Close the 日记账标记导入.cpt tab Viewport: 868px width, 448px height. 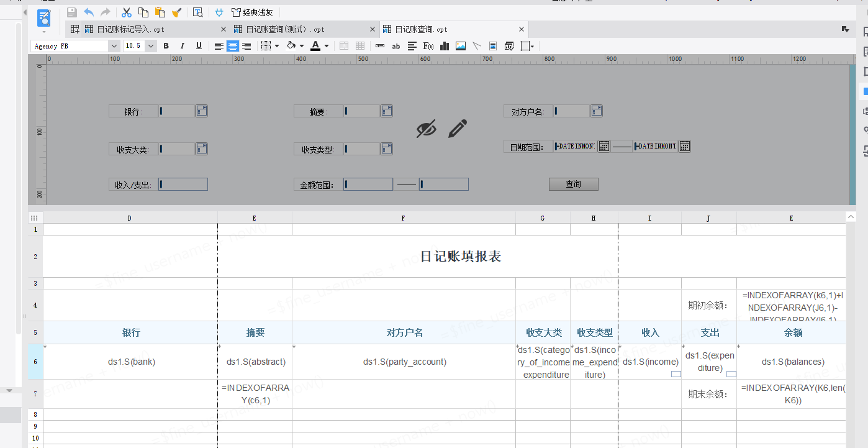224,29
